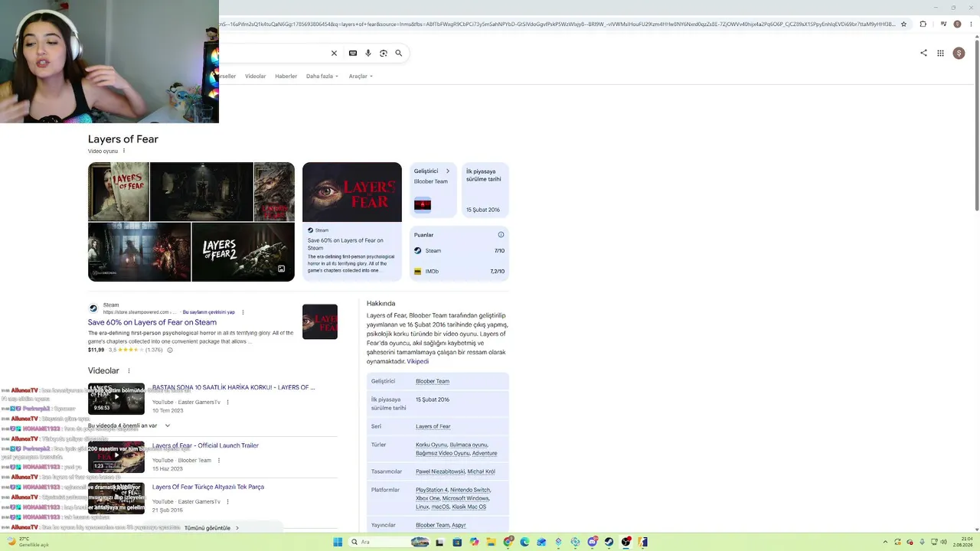Screen dimensions: 980x551
Task: Open the browser extensions puzzle icon
Action: tap(923, 24)
